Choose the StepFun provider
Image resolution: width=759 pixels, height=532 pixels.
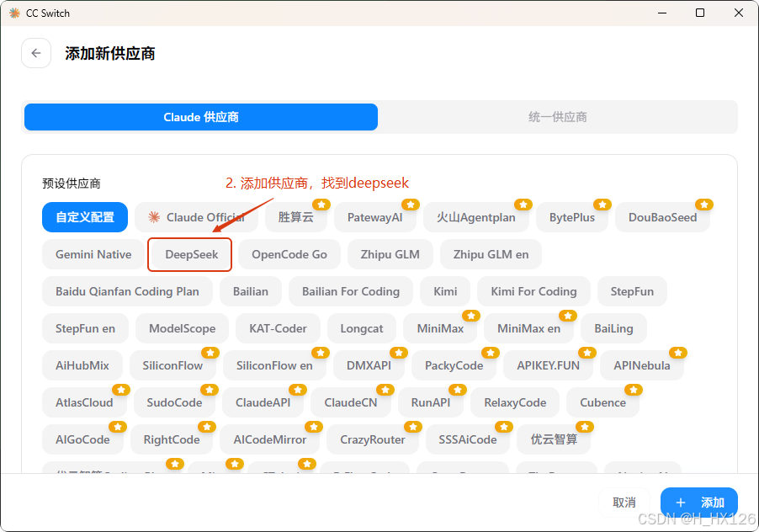coord(632,291)
